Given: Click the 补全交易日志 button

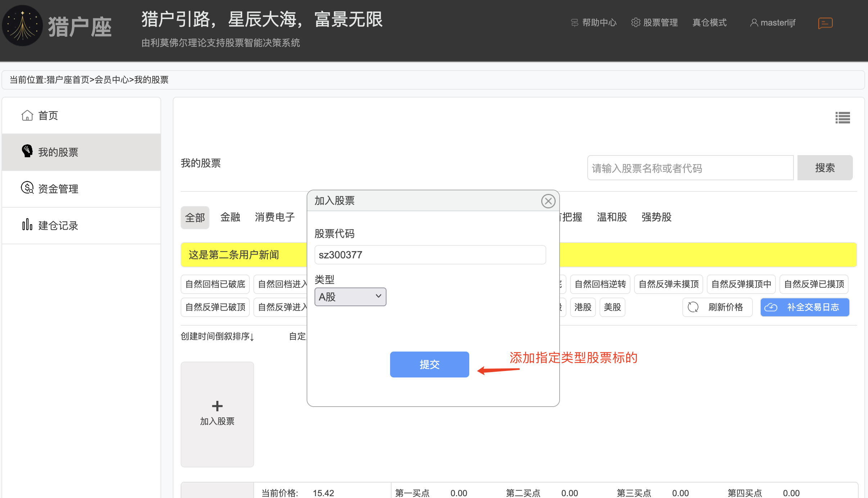Looking at the screenshot, I should pyautogui.click(x=805, y=307).
